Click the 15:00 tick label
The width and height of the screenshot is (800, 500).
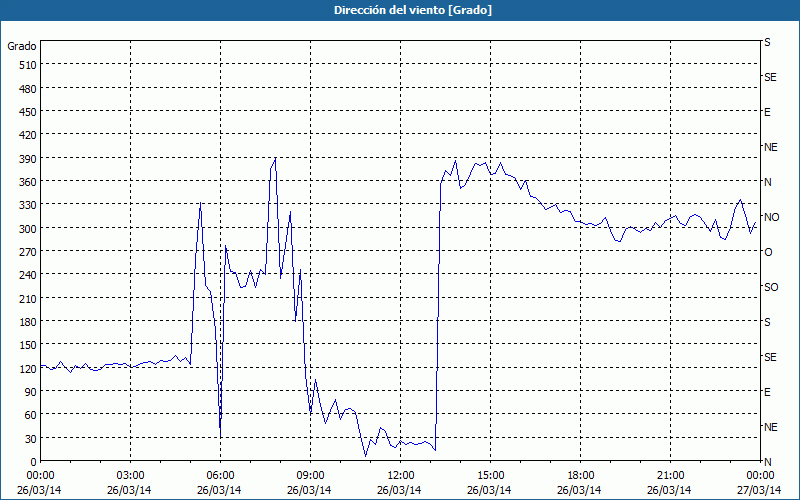[490, 476]
